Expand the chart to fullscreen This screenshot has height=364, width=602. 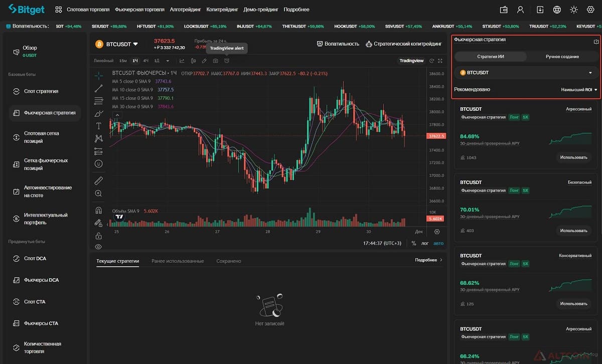pyautogui.click(x=440, y=61)
